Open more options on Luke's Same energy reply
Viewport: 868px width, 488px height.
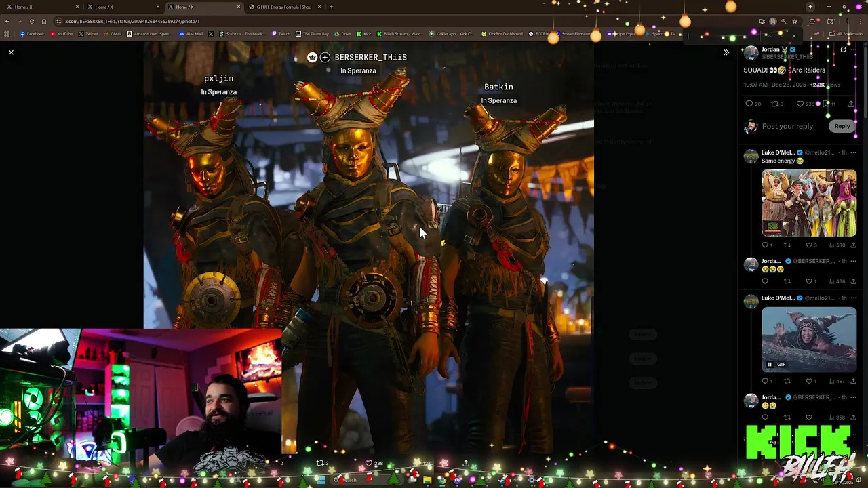point(853,152)
